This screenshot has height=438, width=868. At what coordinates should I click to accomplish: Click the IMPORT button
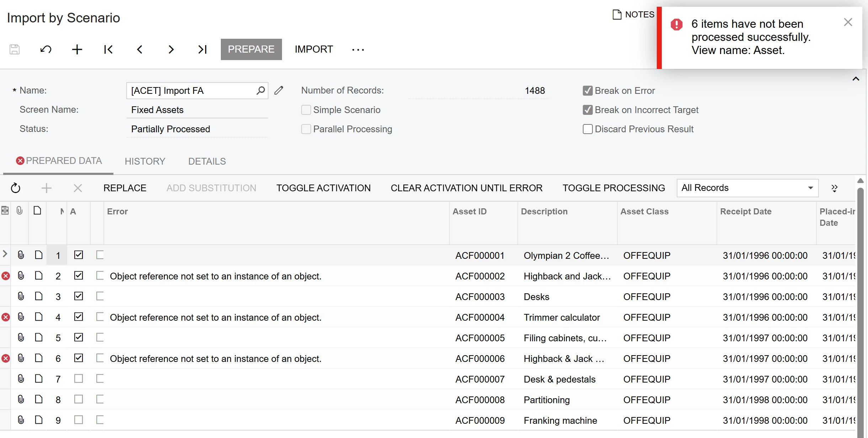[x=314, y=49]
